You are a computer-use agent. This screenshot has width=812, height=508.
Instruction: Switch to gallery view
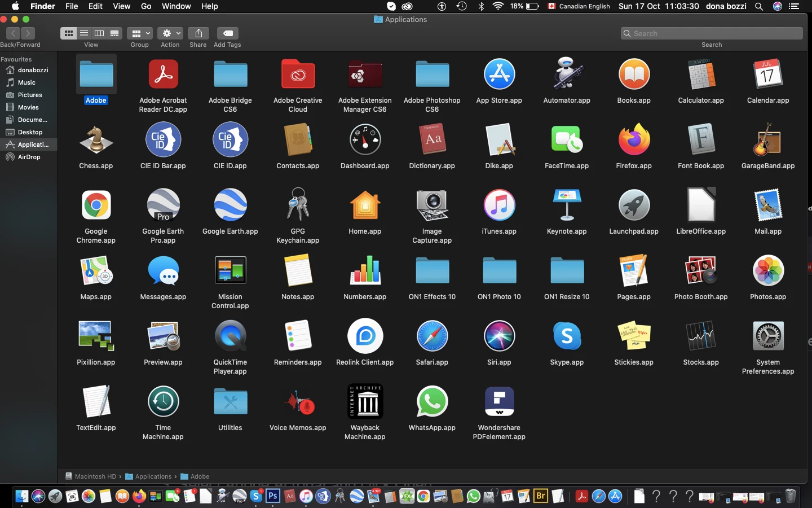pos(114,33)
